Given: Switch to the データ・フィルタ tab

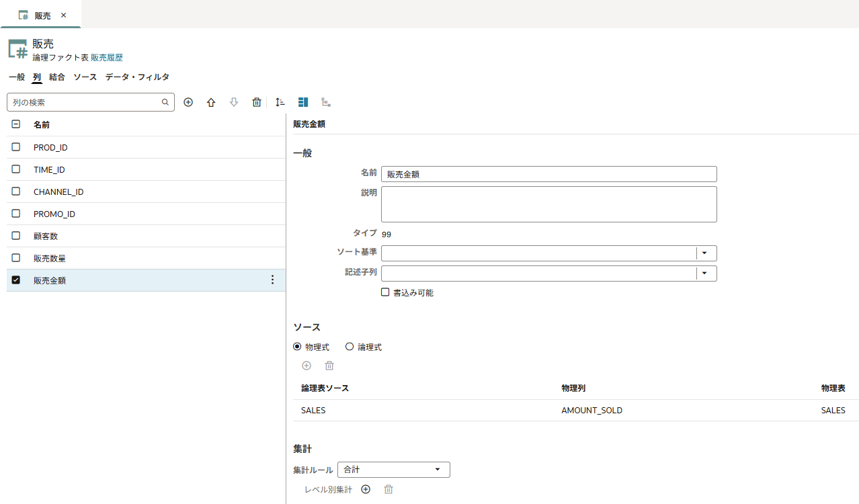Looking at the screenshot, I should [x=137, y=77].
